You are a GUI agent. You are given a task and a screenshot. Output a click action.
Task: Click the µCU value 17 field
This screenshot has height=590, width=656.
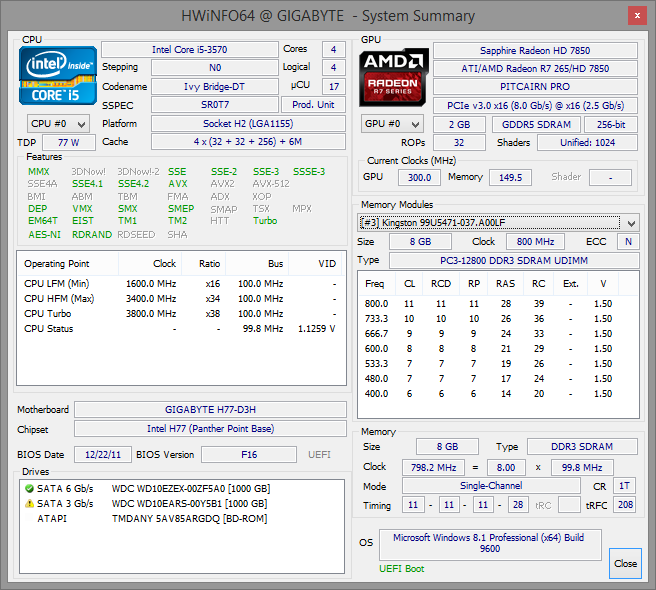tap(334, 87)
